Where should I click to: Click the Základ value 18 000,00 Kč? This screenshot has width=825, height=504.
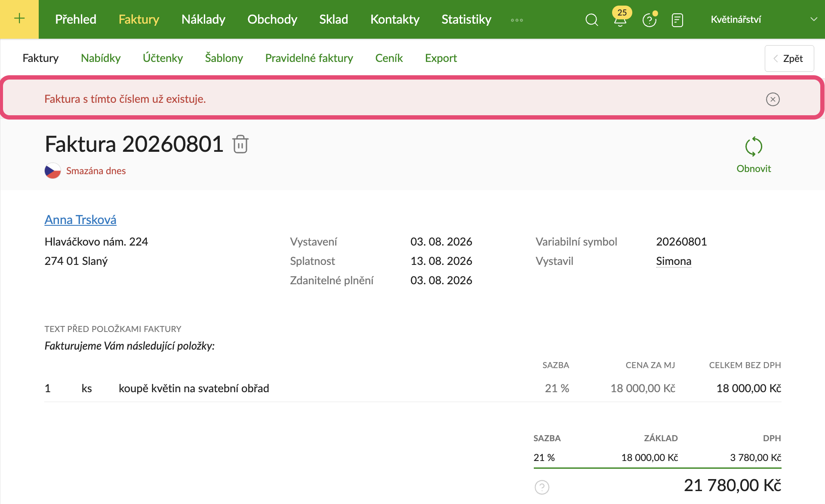point(650,458)
